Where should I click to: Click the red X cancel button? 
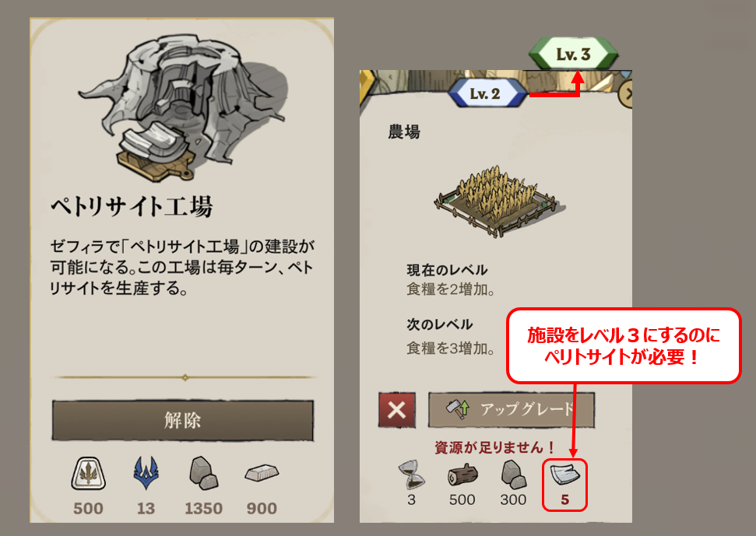click(397, 410)
